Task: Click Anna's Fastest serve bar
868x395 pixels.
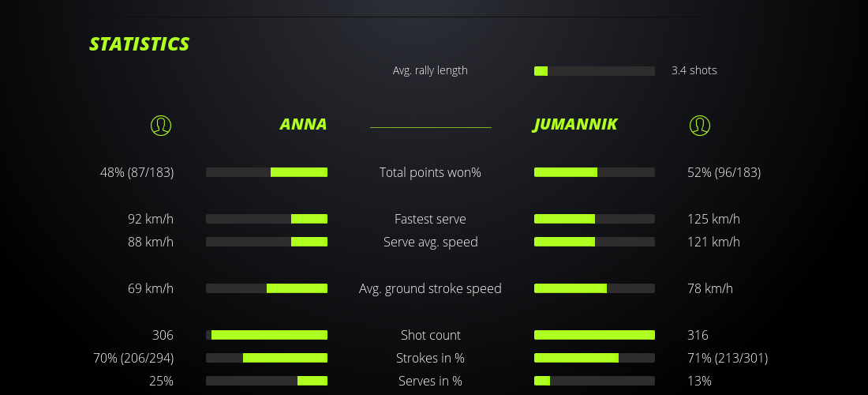Action: tap(267, 219)
